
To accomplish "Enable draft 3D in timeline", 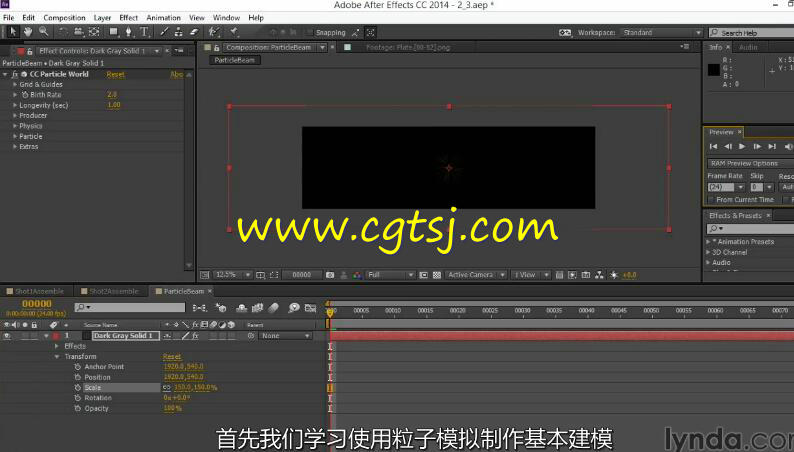I will tap(221, 307).
